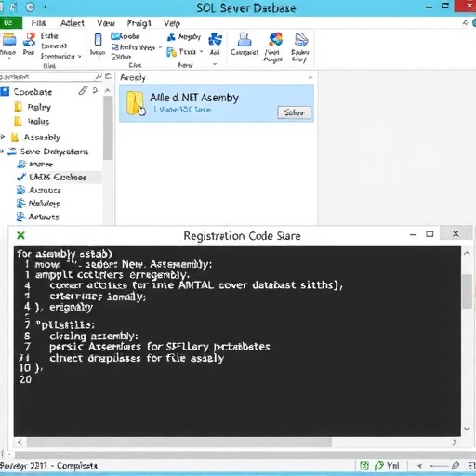Expand the Assaably tree node arrow
Image resolution: width=476 pixels, height=476 pixels.
pos(3,137)
